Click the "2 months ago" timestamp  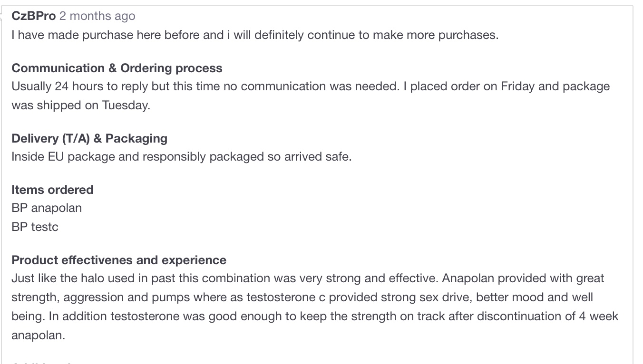pos(97,16)
